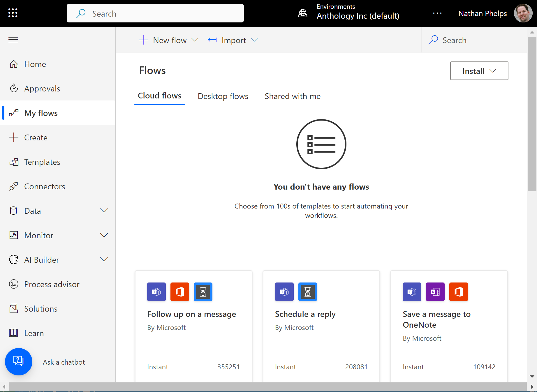The width and height of the screenshot is (537, 392).
Task: Click the 355251 usage count
Action: pos(228,367)
